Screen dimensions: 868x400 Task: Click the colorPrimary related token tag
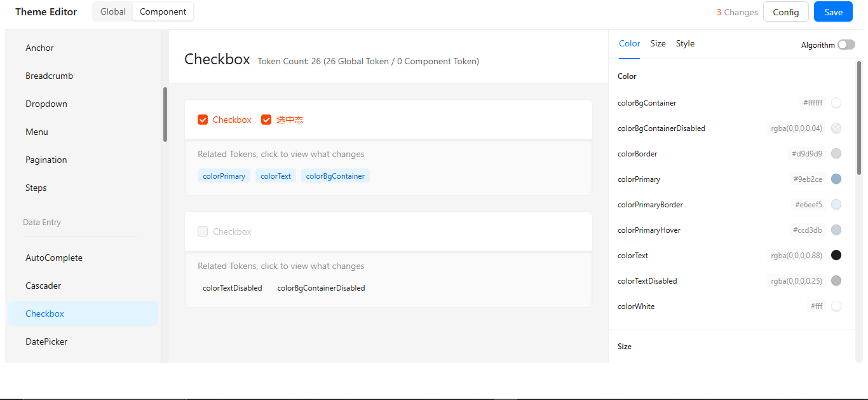coord(224,176)
